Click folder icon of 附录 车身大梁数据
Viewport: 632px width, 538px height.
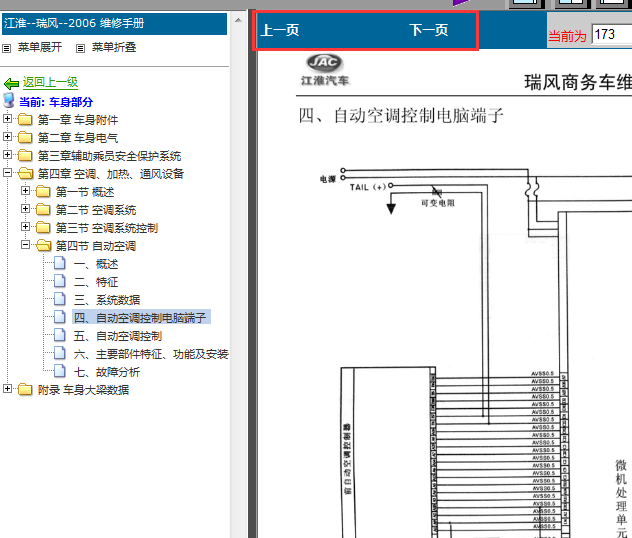point(25,390)
